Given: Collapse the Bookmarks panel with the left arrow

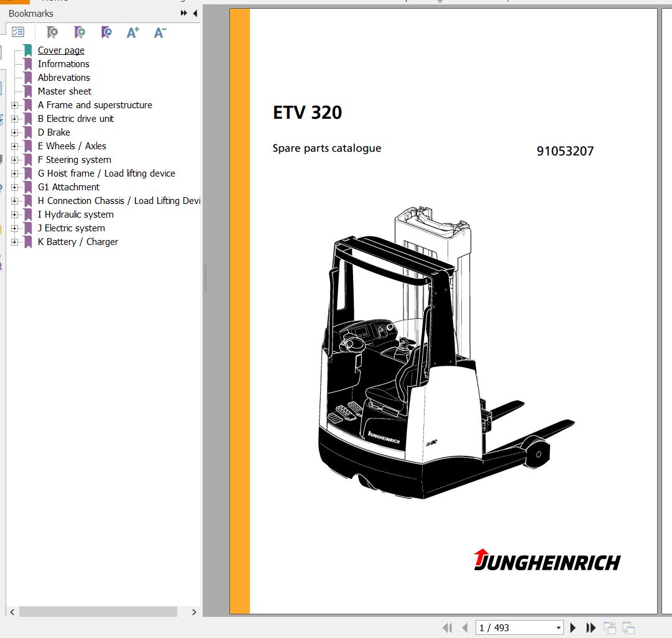Looking at the screenshot, I should [195, 13].
